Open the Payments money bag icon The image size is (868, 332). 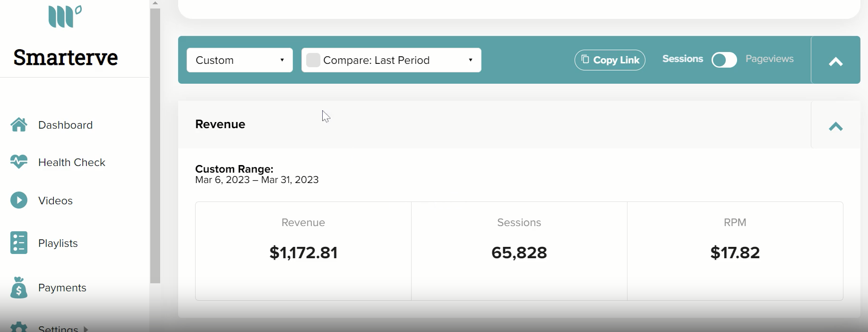(x=19, y=287)
